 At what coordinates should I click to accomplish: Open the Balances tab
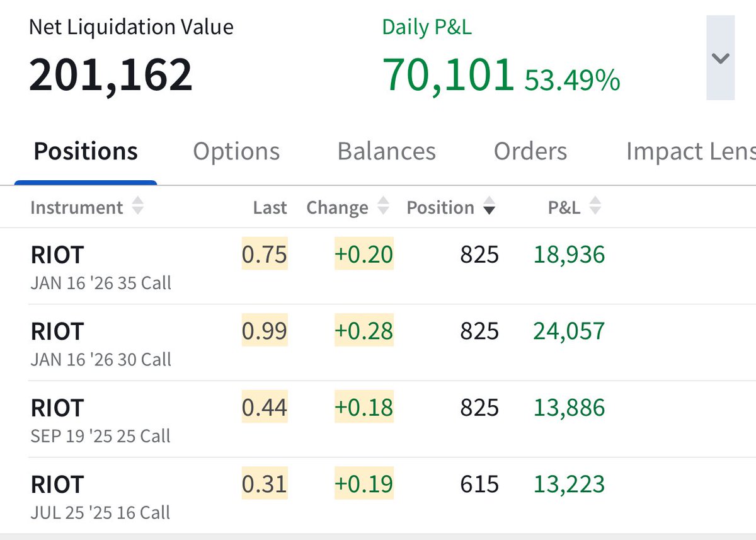[x=386, y=151]
